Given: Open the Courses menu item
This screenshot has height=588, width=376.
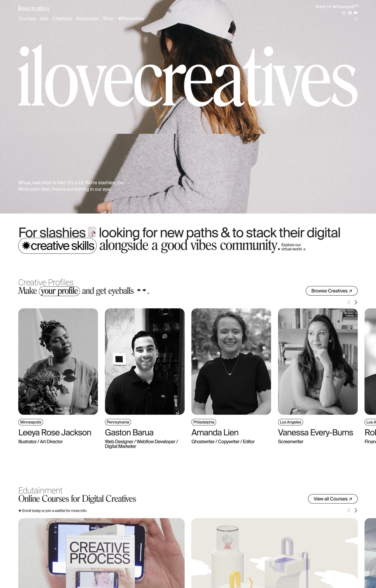Looking at the screenshot, I should click(27, 19).
